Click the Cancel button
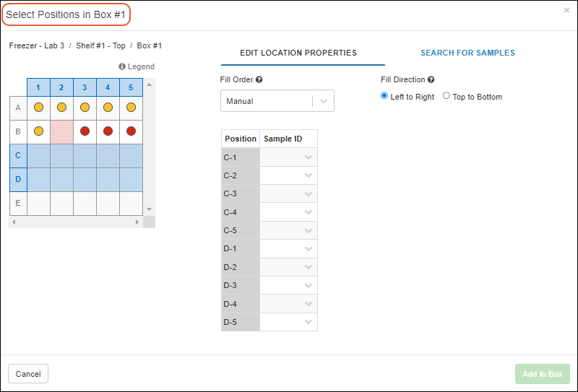 (x=28, y=374)
